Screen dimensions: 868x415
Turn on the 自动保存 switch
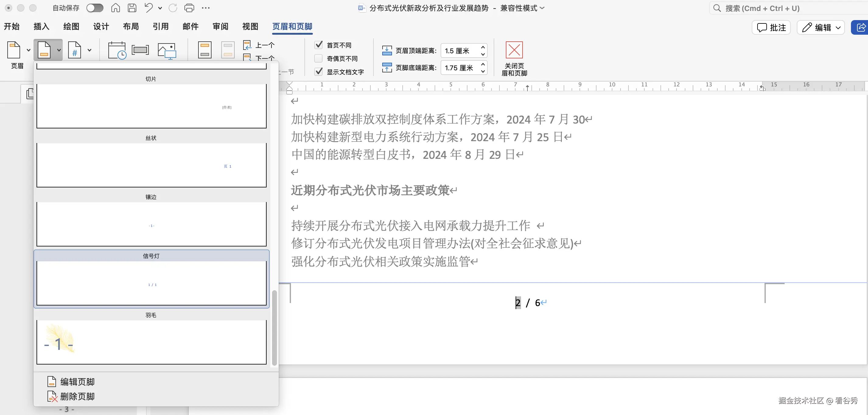pyautogui.click(x=95, y=8)
